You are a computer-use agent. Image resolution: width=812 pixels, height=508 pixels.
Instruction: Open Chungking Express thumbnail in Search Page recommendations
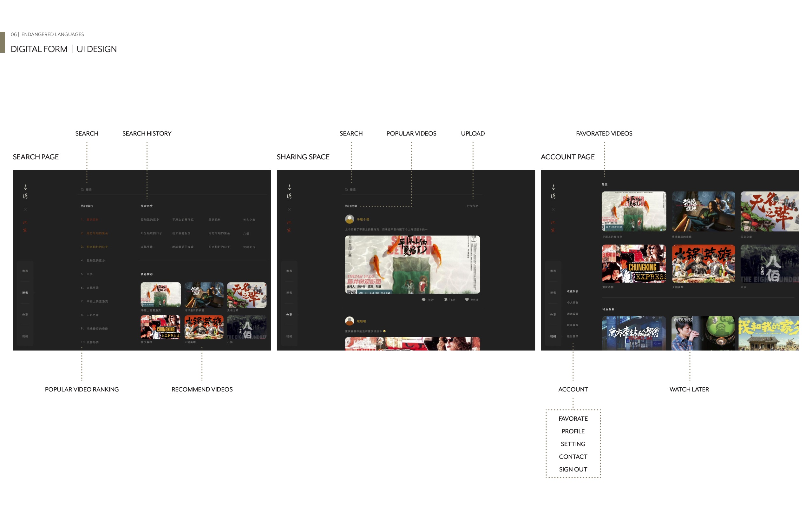[x=160, y=327]
